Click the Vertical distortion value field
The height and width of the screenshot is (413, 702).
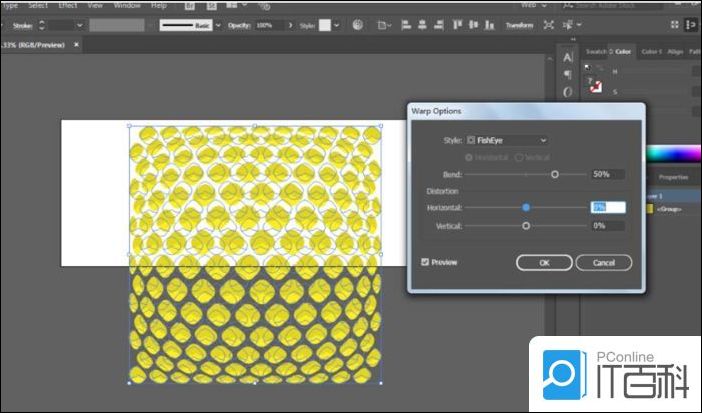[607, 226]
